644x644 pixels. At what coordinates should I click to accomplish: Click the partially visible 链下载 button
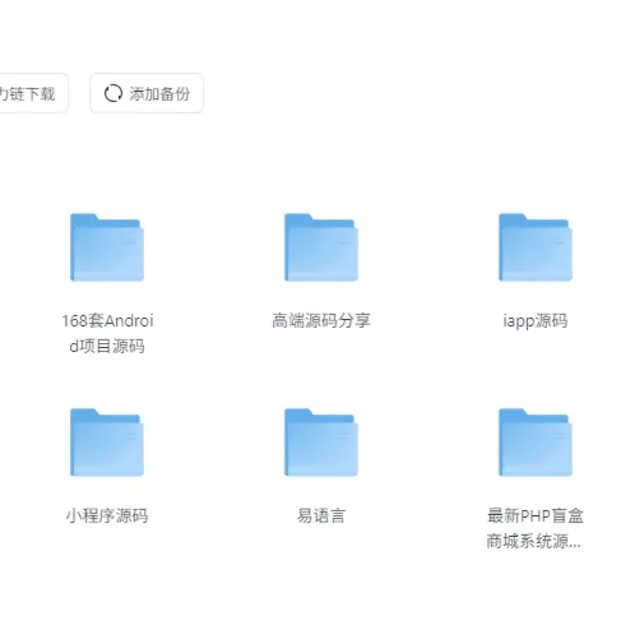[x=34, y=93]
